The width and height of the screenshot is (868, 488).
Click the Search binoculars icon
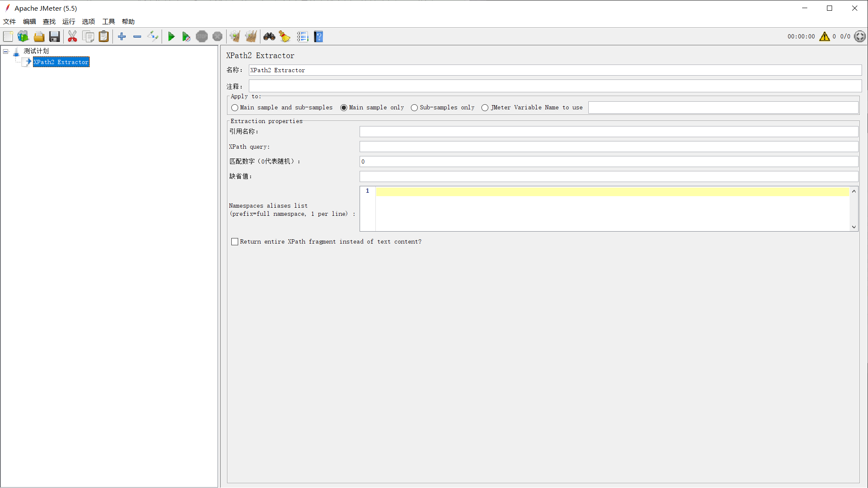pyautogui.click(x=269, y=36)
